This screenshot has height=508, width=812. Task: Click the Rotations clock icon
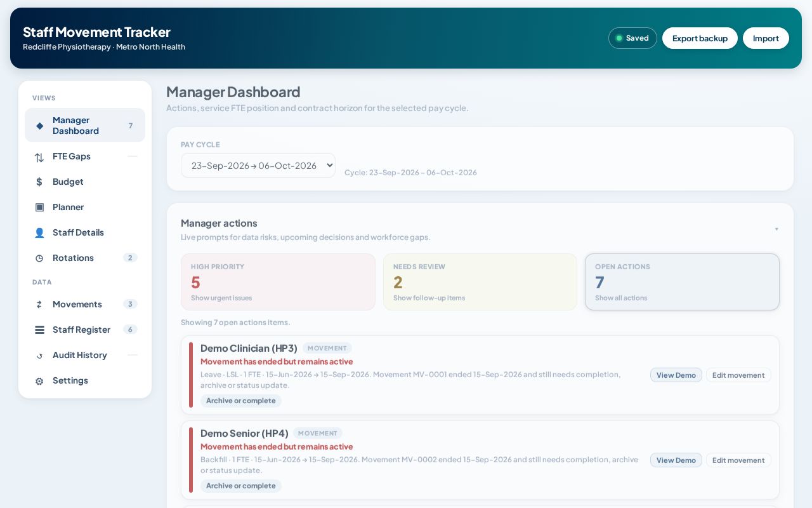(39, 258)
